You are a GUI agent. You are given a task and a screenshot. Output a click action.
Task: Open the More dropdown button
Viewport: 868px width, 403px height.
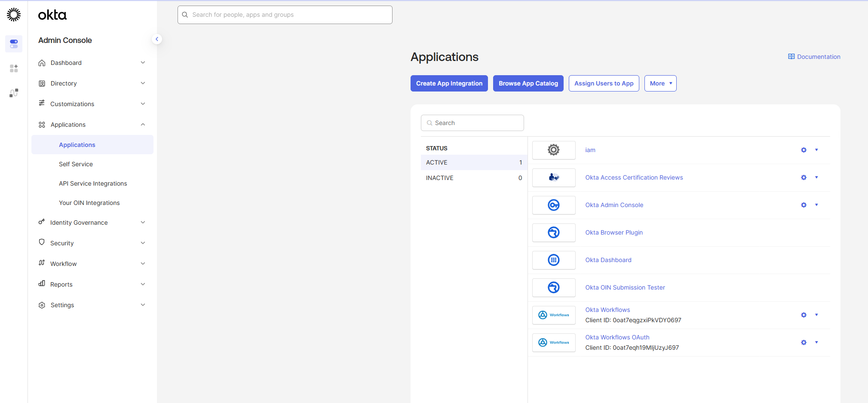[x=660, y=83]
